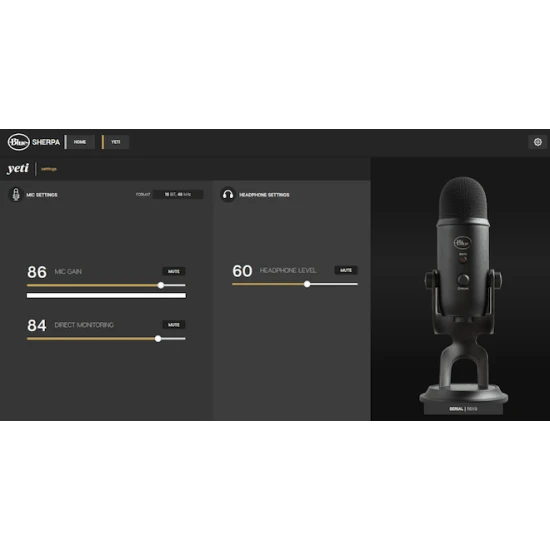The width and height of the screenshot is (550, 550).
Task: Switch to the Yeti tab
Action: [x=116, y=142]
